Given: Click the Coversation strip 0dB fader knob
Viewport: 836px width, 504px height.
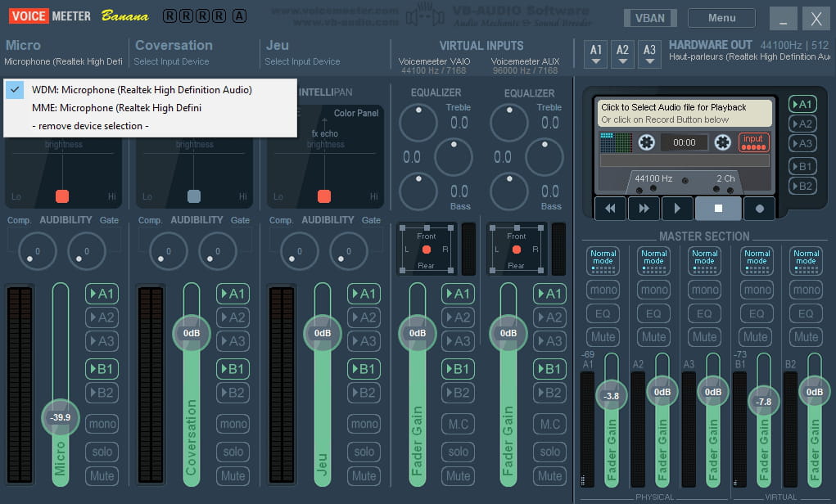Looking at the screenshot, I should 192,333.
